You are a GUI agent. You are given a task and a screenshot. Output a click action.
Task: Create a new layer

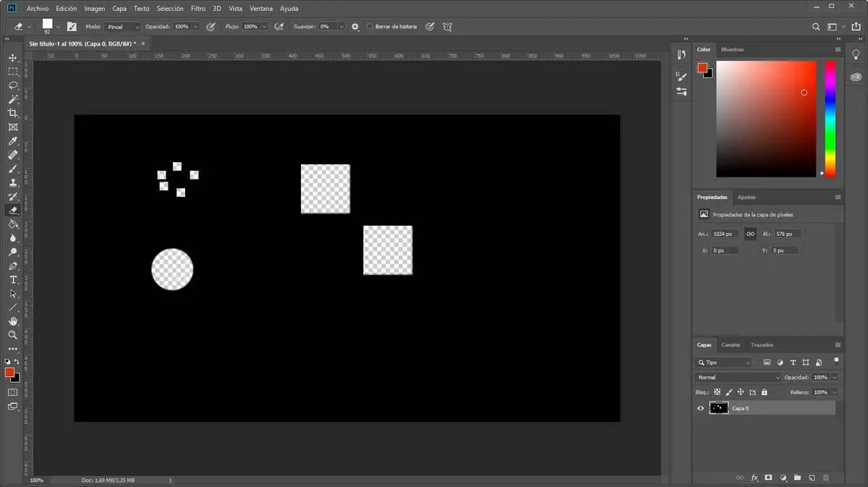(812, 478)
